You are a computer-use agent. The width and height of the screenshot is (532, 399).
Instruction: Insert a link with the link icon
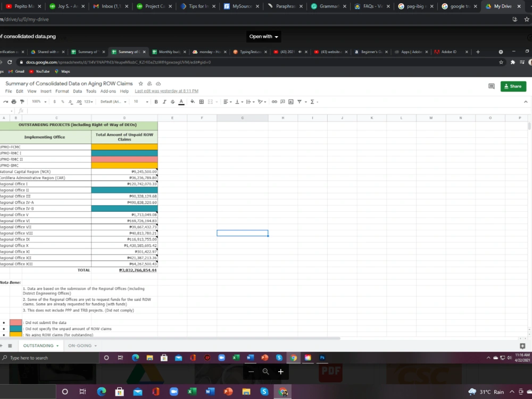pyautogui.click(x=274, y=102)
